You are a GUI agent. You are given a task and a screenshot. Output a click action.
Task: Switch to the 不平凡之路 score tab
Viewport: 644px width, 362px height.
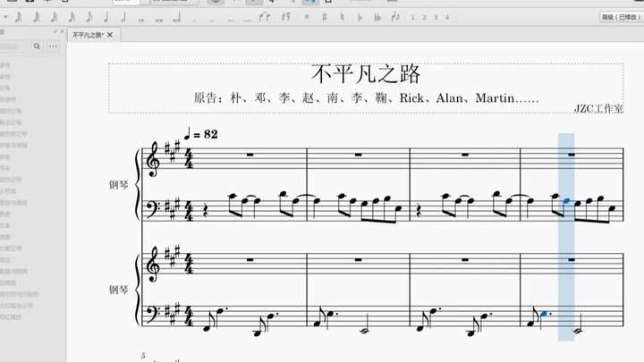pyautogui.click(x=86, y=34)
